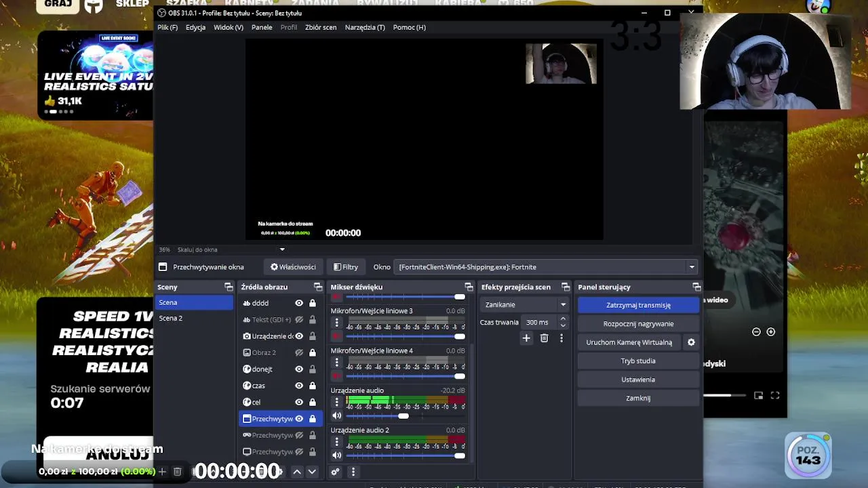Open Urządzenie audio 2 three-dot menu
868x488 pixels.
pos(337,442)
